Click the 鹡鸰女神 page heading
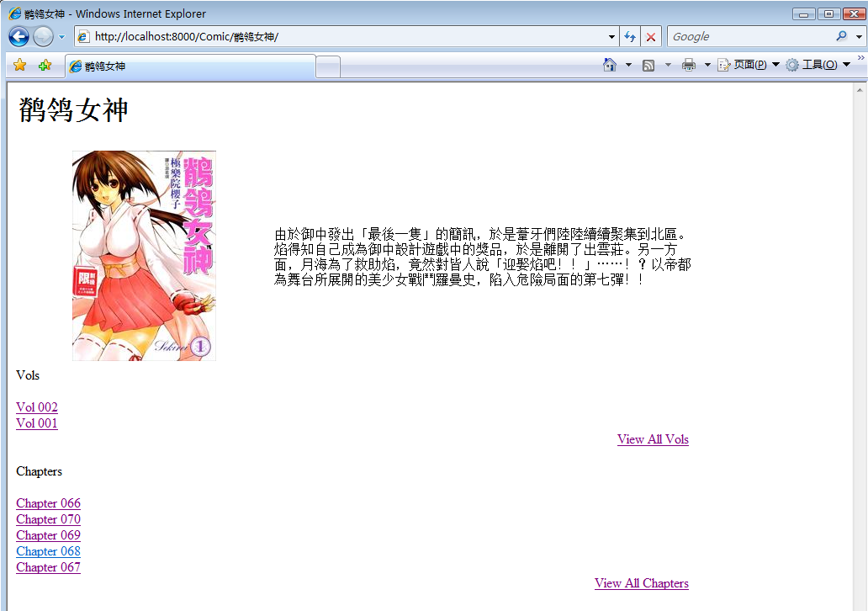 click(73, 109)
